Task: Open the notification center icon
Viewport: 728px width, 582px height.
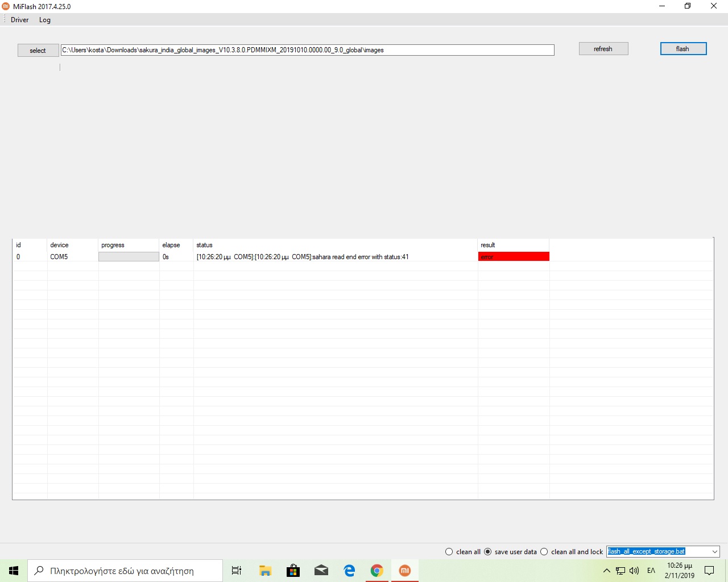Action: click(709, 571)
